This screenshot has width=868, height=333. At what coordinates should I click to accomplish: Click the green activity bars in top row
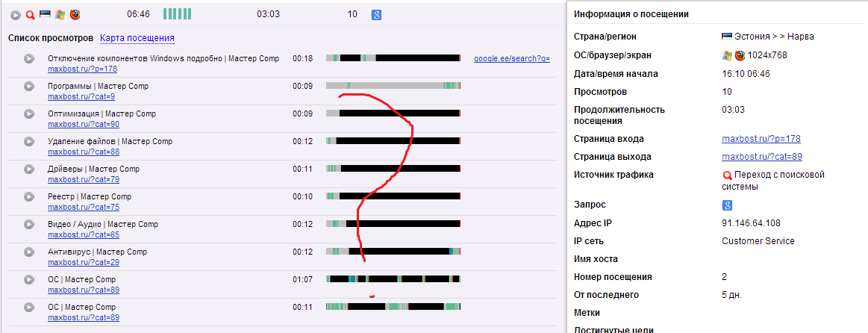click(177, 14)
